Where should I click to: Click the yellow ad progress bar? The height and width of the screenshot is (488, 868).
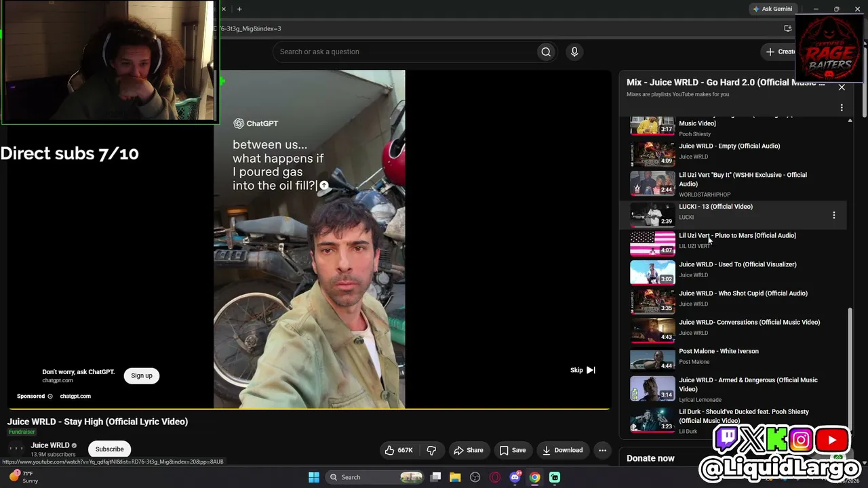(x=309, y=409)
